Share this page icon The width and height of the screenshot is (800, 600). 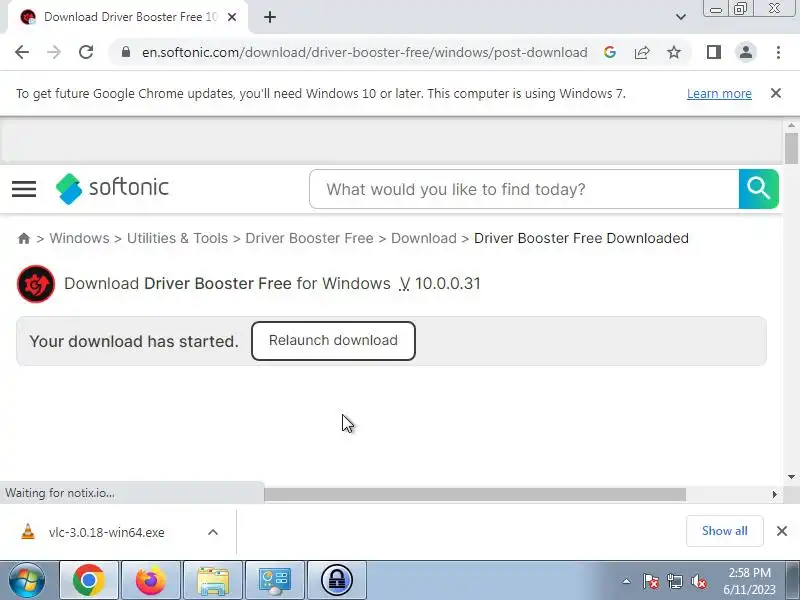[642, 52]
